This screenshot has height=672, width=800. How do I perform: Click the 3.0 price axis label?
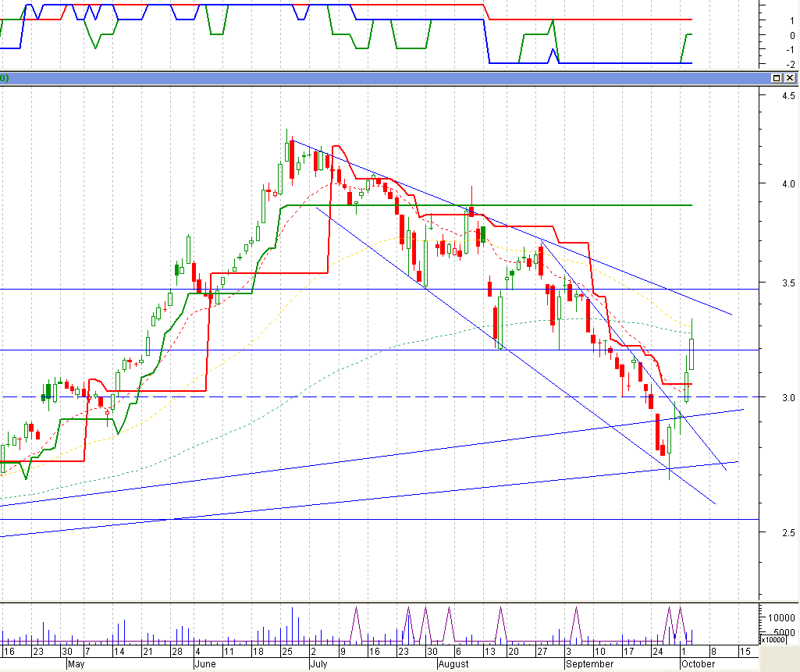pos(788,397)
